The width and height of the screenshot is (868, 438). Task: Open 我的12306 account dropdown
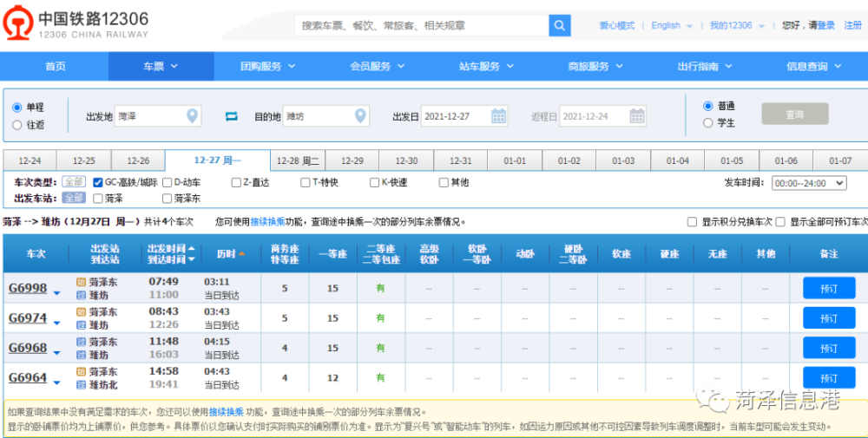click(737, 25)
